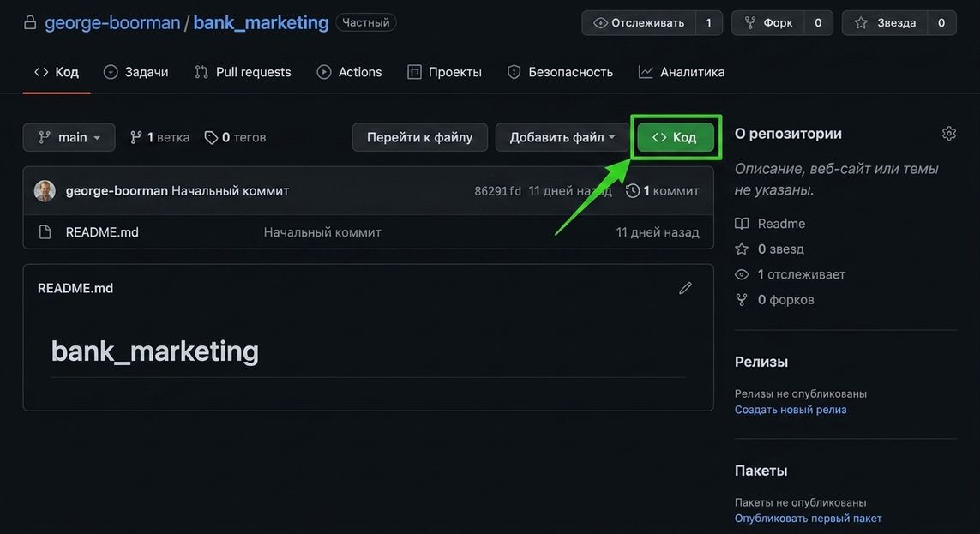Click Создать новый релиз link

coord(791,410)
